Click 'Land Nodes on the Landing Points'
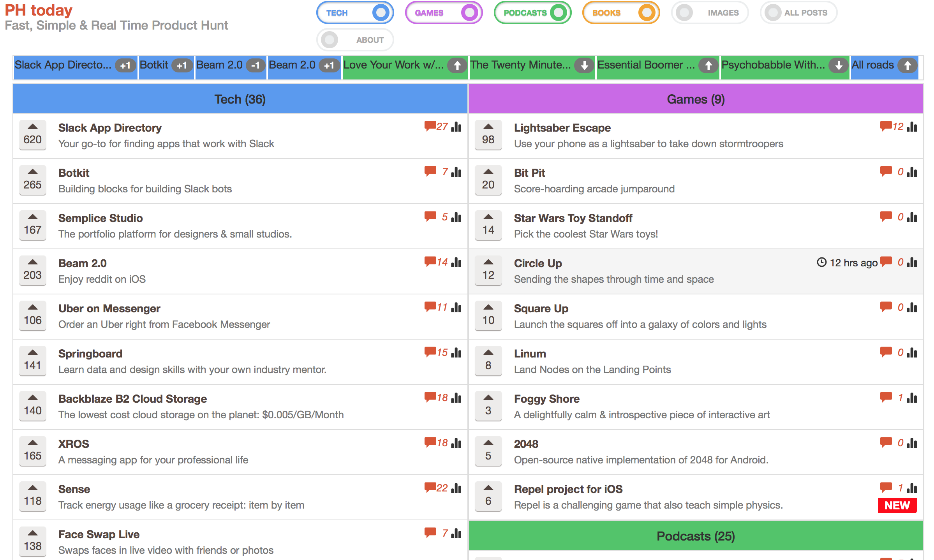Screen dimensions: 934x560 pos(592,370)
